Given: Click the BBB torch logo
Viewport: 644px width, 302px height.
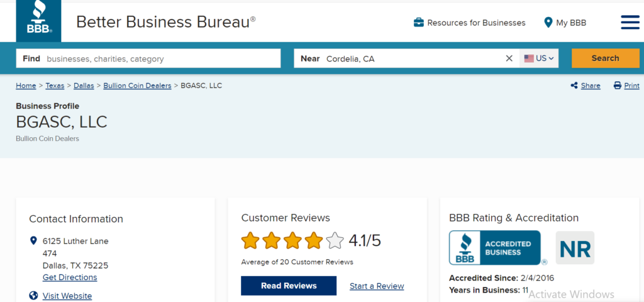Looking at the screenshot, I should (x=38, y=21).
